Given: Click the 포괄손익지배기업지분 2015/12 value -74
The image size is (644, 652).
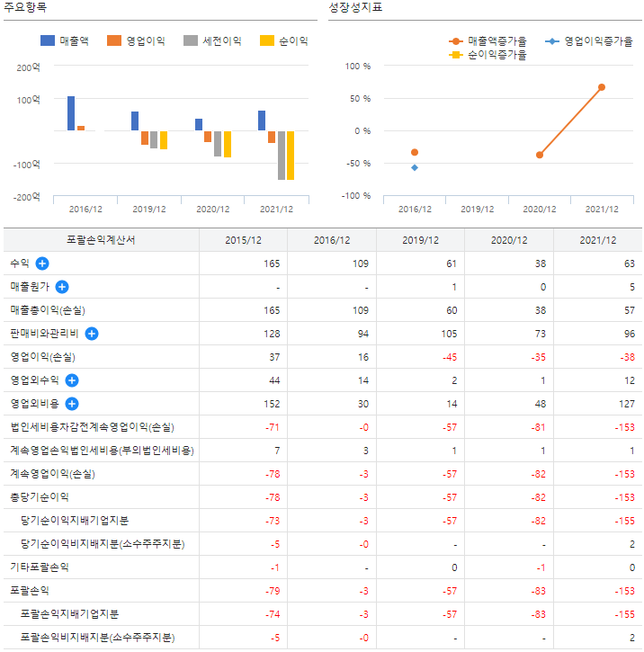Looking at the screenshot, I should coord(273,614).
